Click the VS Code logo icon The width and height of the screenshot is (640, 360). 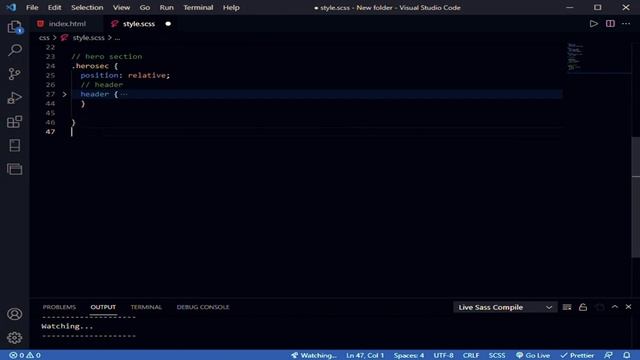11,7
